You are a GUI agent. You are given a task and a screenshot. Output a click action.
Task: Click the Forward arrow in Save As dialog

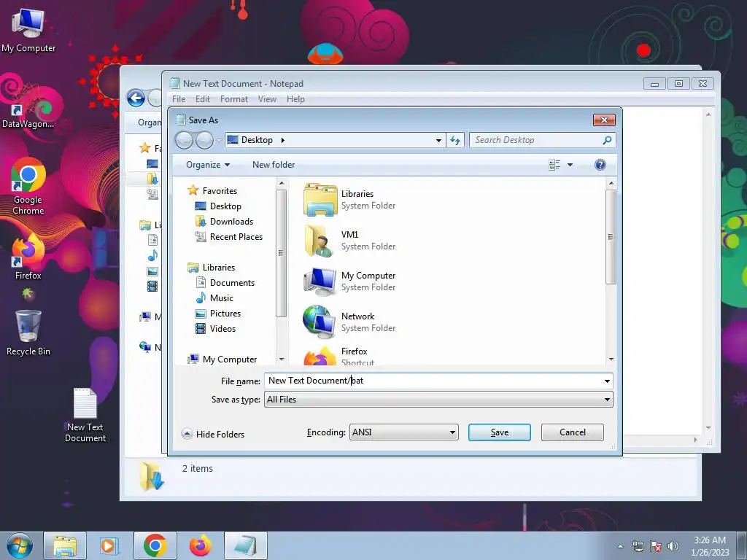tap(204, 140)
